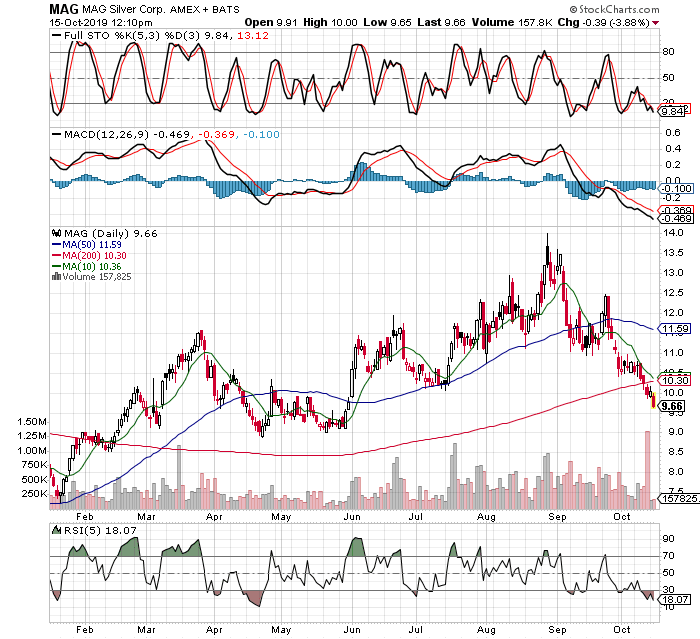Image resolution: width=700 pixels, height=639 pixels.
Task: Click the 1.50M volume axis label
Action: tap(32, 422)
